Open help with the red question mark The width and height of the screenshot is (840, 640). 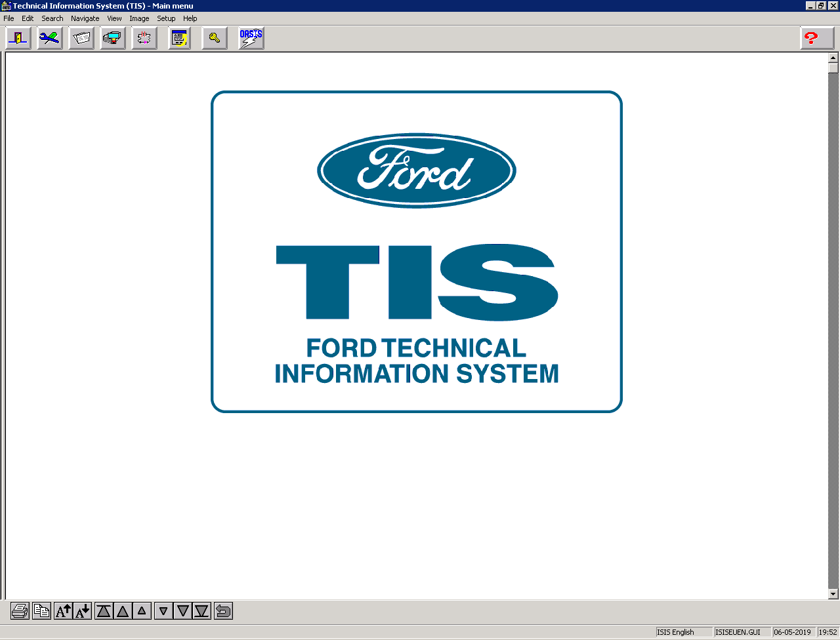tap(817, 38)
